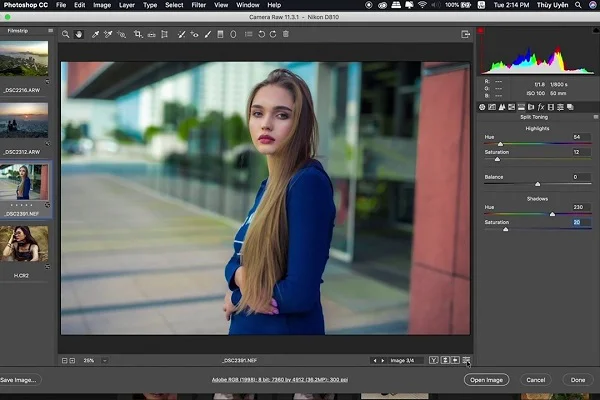This screenshot has height=400, width=600.
Task: Toggle between current settings and defaults
Action: pyautogui.click(x=466, y=360)
